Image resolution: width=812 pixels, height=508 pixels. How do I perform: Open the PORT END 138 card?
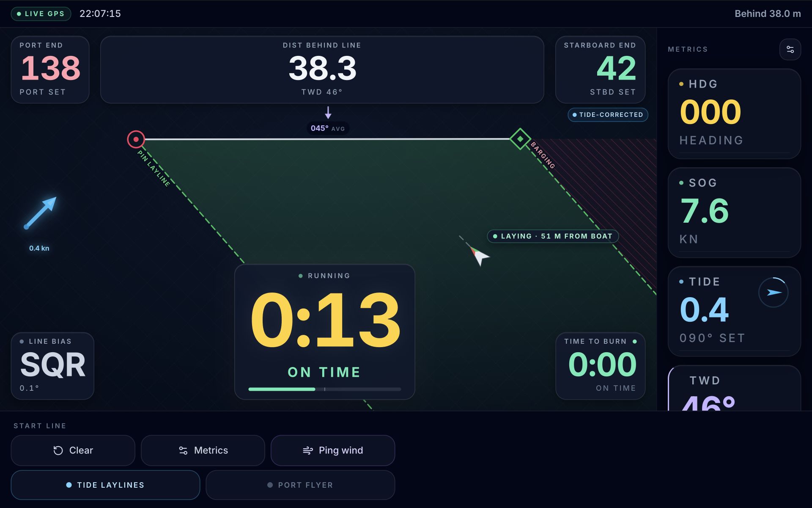(x=50, y=69)
